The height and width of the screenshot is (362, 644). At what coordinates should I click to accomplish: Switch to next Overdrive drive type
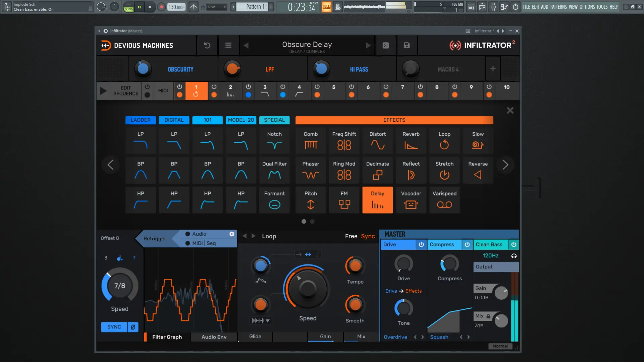(423, 337)
